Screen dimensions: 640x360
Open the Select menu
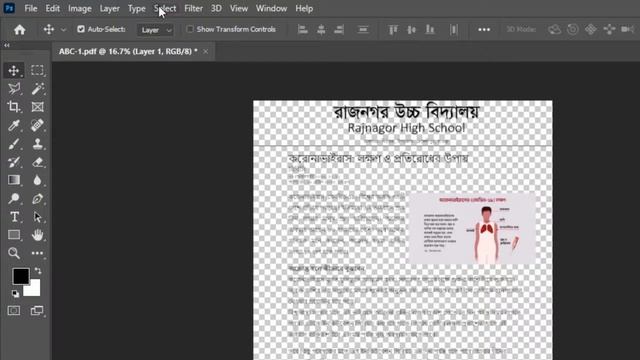[x=165, y=9]
